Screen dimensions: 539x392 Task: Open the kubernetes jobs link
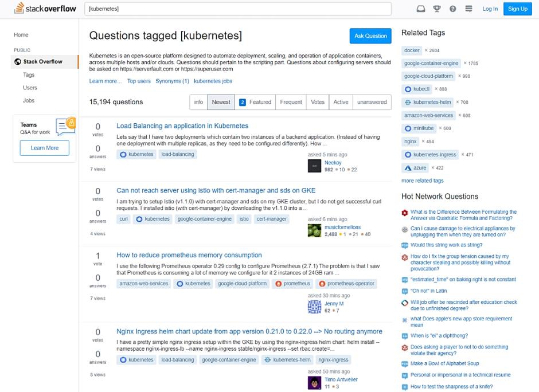tap(213, 81)
